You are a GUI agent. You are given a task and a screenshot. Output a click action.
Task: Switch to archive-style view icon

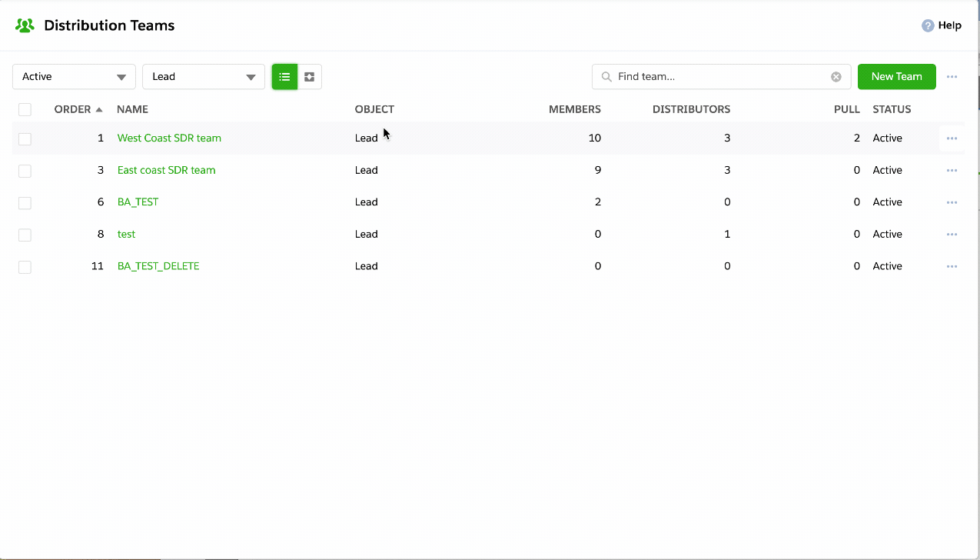(x=309, y=77)
